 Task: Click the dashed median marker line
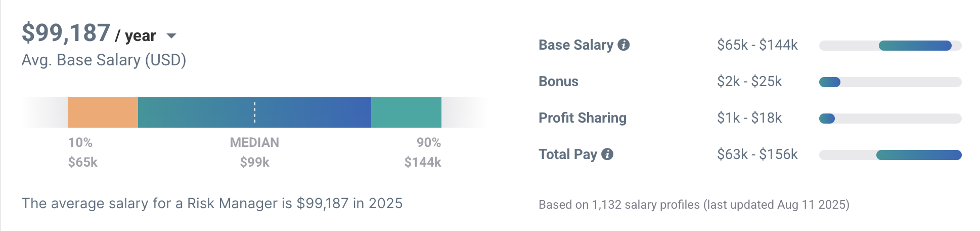(255, 112)
